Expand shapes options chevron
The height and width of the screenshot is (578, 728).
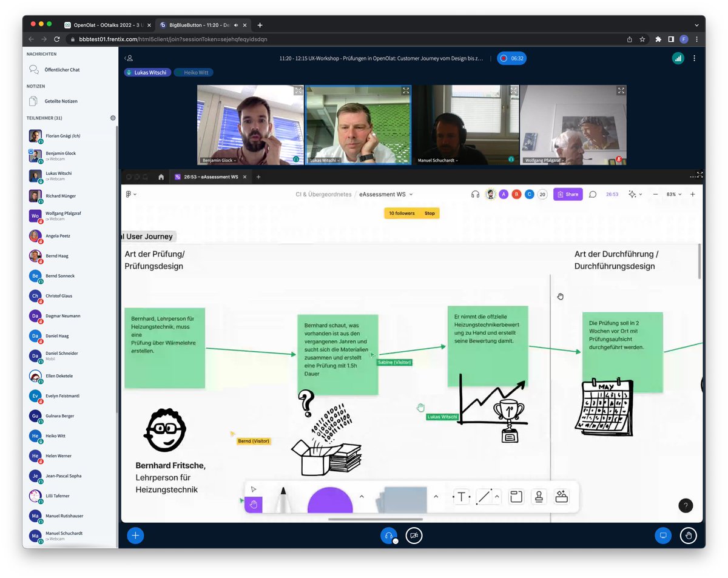pos(362,496)
